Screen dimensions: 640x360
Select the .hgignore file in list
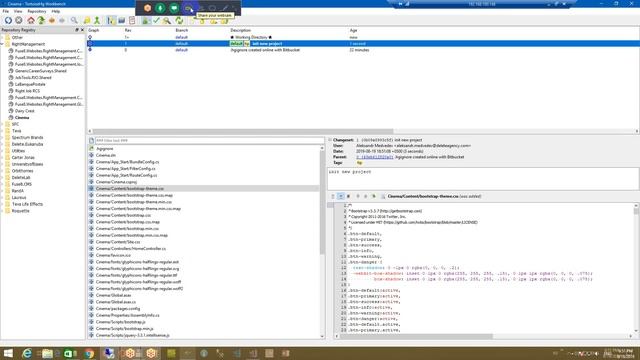105,149
